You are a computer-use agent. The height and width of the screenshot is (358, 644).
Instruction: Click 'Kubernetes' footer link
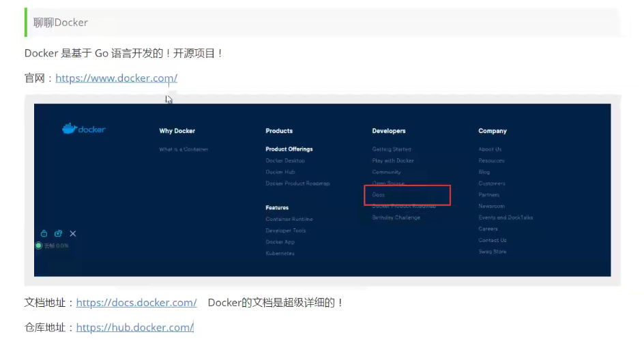[280, 253]
